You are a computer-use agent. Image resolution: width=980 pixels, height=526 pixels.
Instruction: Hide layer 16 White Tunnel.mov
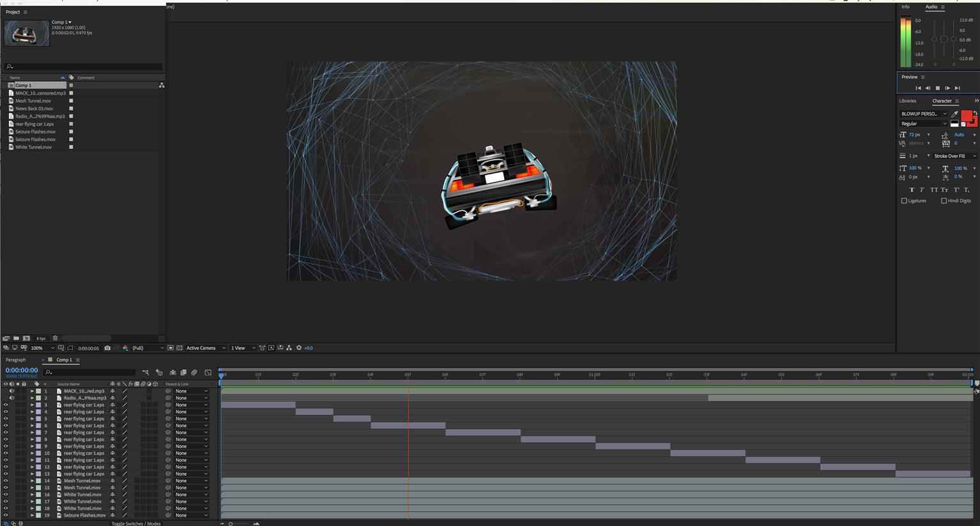(x=6, y=495)
